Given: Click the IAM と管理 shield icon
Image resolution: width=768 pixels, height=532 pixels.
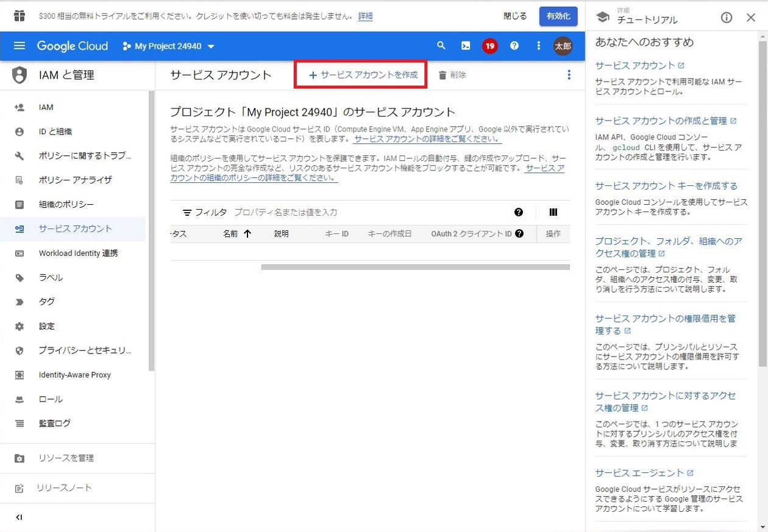Looking at the screenshot, I should [20, 75].
